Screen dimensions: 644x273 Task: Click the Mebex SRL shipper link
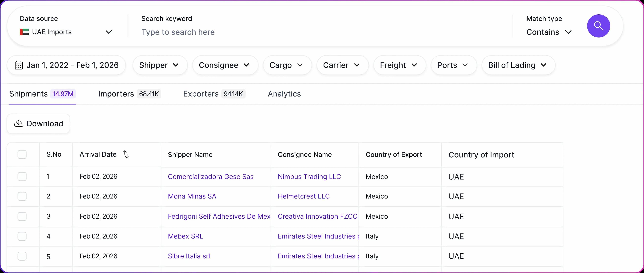click(185, 236)
